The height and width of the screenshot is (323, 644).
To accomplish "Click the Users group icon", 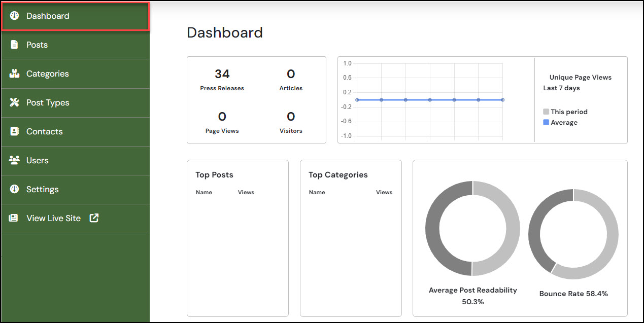I will [14, 160].
